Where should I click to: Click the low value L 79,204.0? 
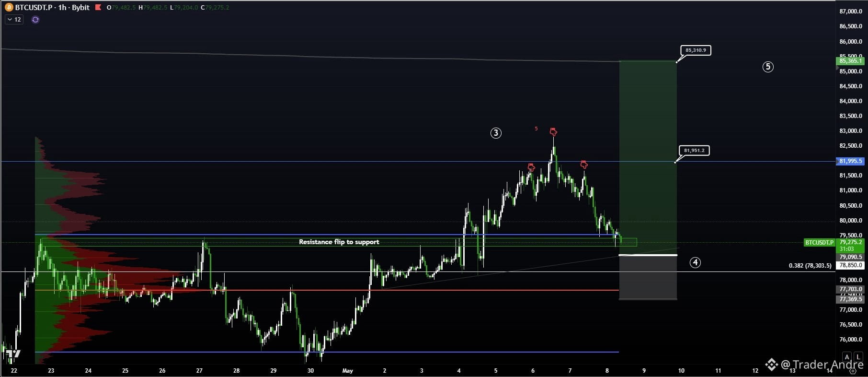[x=184, y=8]
